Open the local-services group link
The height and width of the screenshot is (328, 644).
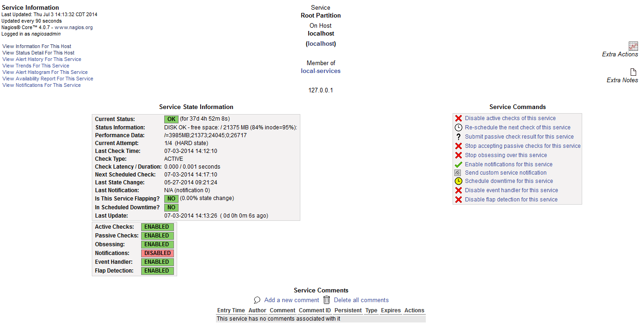tap(321, 71)
